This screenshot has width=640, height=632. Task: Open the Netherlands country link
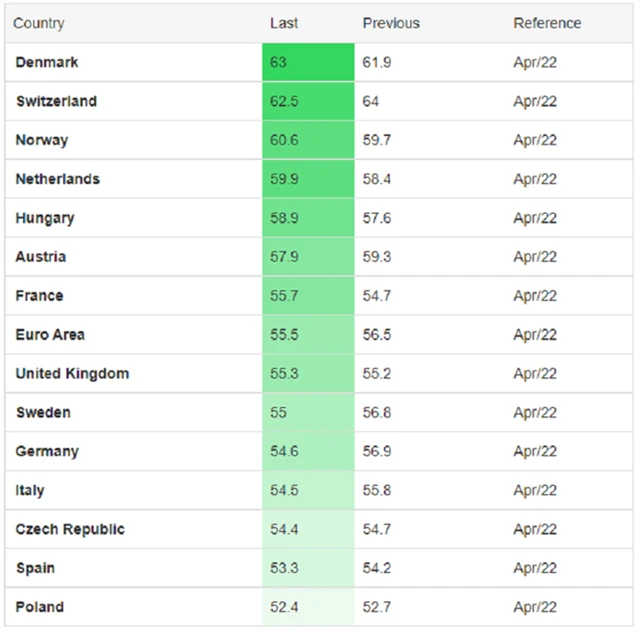(x=58, y=179)
